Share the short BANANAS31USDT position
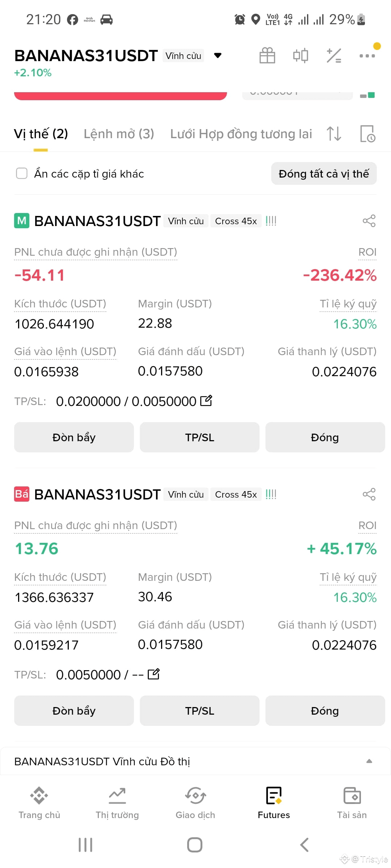 [369, 494]
